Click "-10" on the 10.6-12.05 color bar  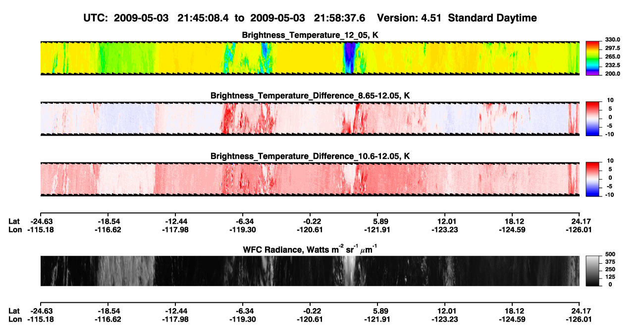point(611,195)
